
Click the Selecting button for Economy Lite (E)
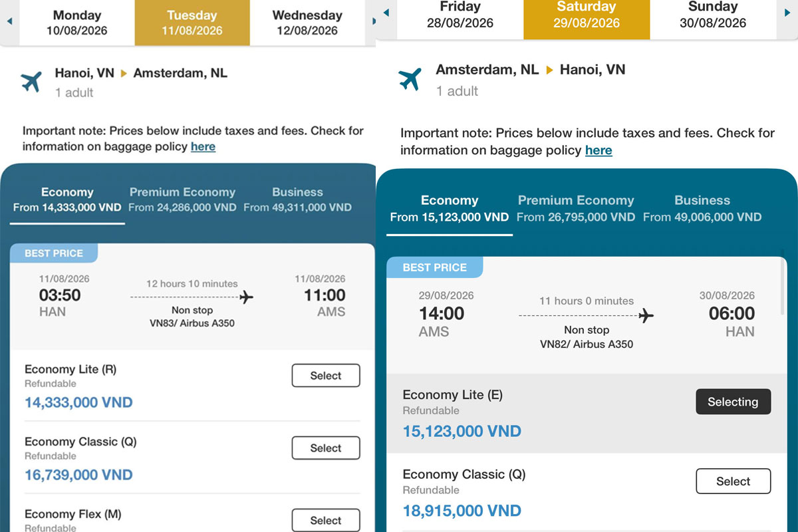click(733, 402)
